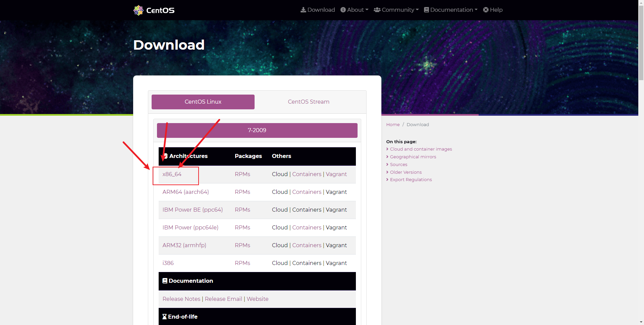The width and height of the screenshot is (644, 325).
Task: Open RPMs link for ARM64 (aarch64)
Action: 243,192
